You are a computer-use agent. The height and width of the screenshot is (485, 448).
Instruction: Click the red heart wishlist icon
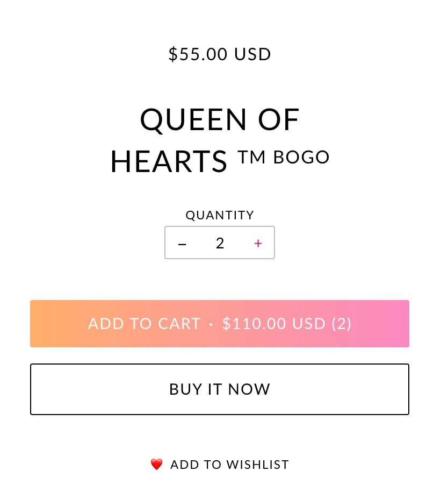[x=156, y=464]
